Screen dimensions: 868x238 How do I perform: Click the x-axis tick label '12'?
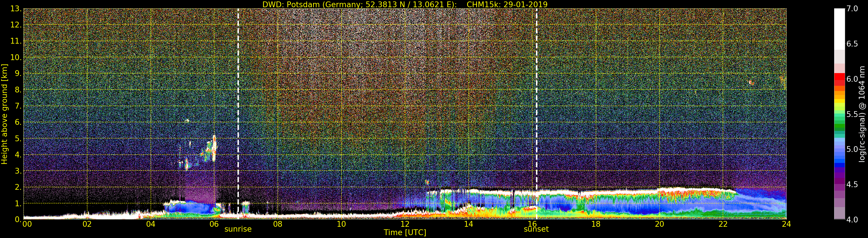[405, 224]
